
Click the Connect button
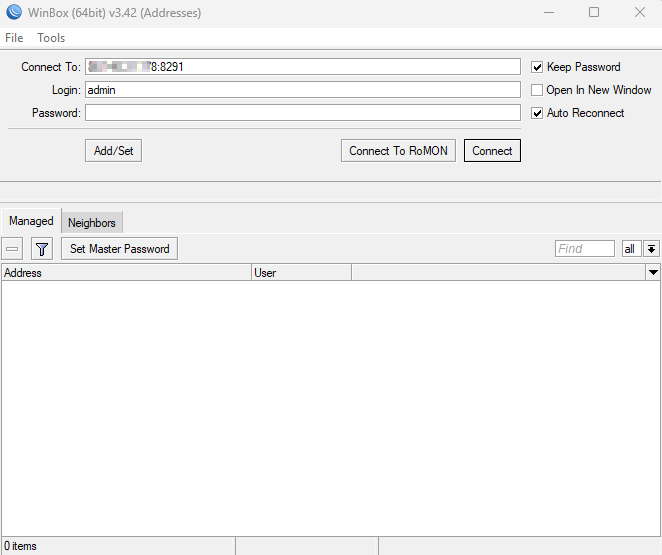point(492,151)
